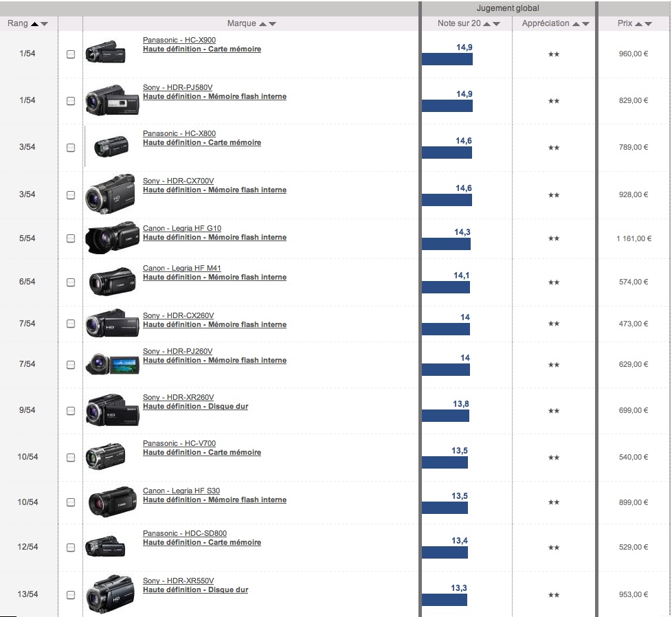672x617 pixels.
Task: Tick the checkbox for Panasonic HC-X800
Action: coord(71,148)
